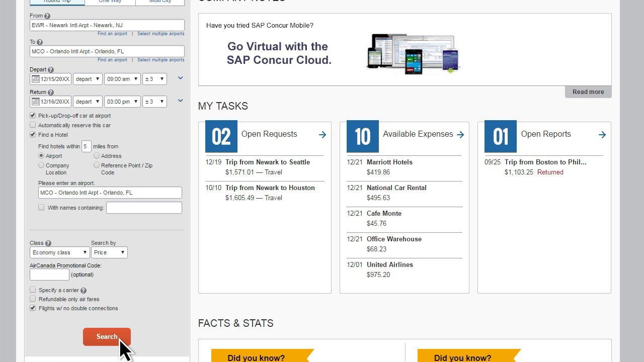Open the Search by Price dropdown

109,252
